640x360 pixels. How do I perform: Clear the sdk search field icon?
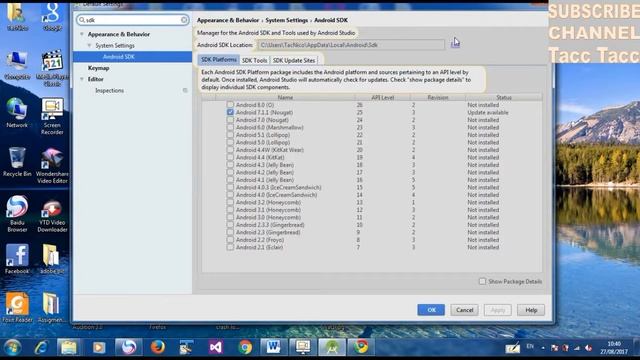pyautogui.click(x=184, y=20)
